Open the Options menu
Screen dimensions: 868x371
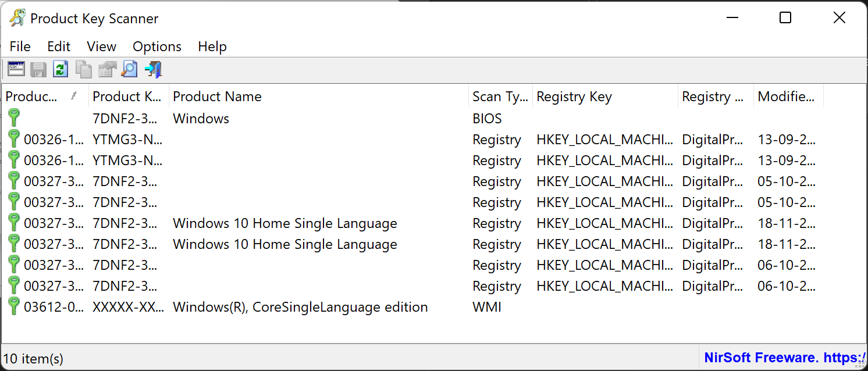point(157,47)
